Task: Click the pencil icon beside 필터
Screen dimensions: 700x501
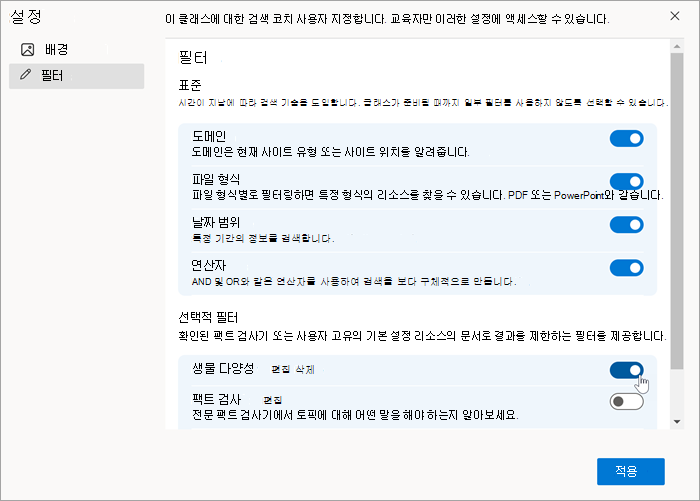Action: (x=26, y=75)
